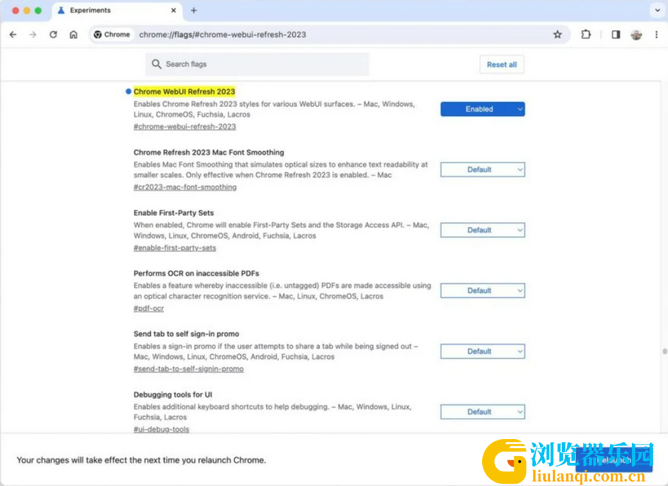The image size is (668, 486).
Task: Open the Extensions puzzle icon
Action: pos(586,35)
